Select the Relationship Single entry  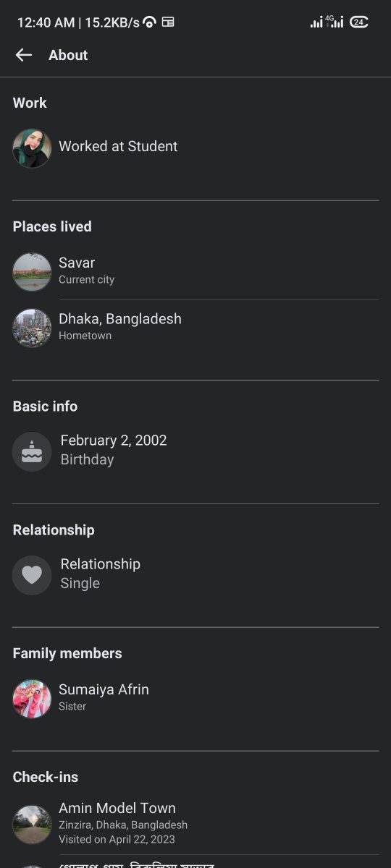pyautogui.click(x=195, y=574)
